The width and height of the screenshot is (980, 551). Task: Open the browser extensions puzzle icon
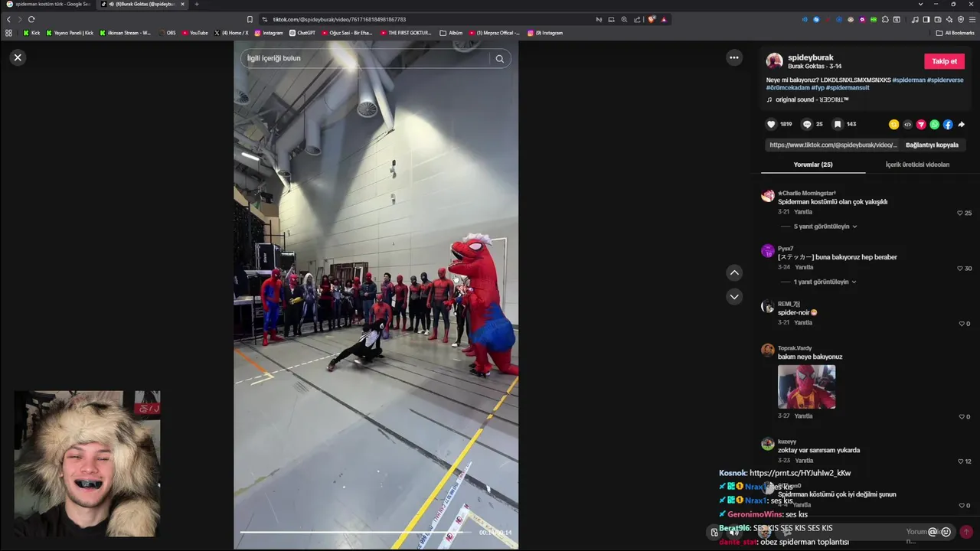point(885,19)
